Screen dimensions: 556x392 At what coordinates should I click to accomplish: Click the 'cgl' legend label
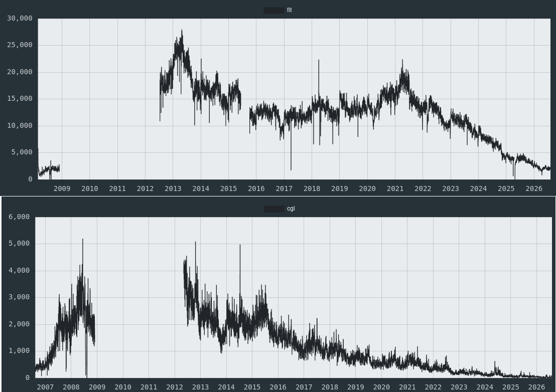[291, 209]
